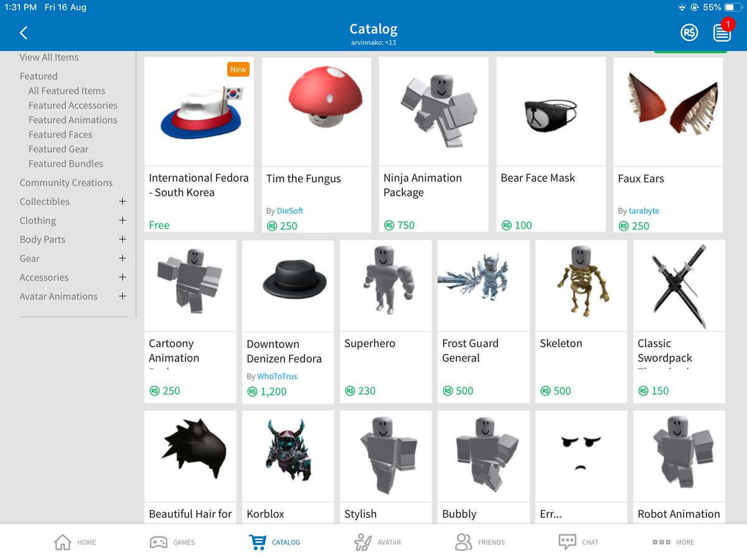The height and width of the screenshot is (560, 747).
Task: Tap battery indicator in status bar
Action: 733,7
